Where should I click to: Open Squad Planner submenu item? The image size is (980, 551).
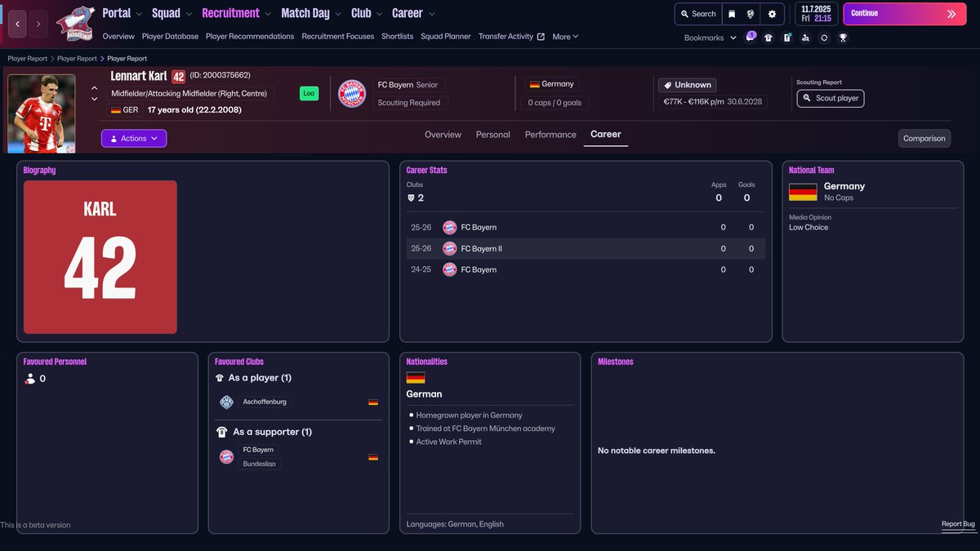[446, 37]
